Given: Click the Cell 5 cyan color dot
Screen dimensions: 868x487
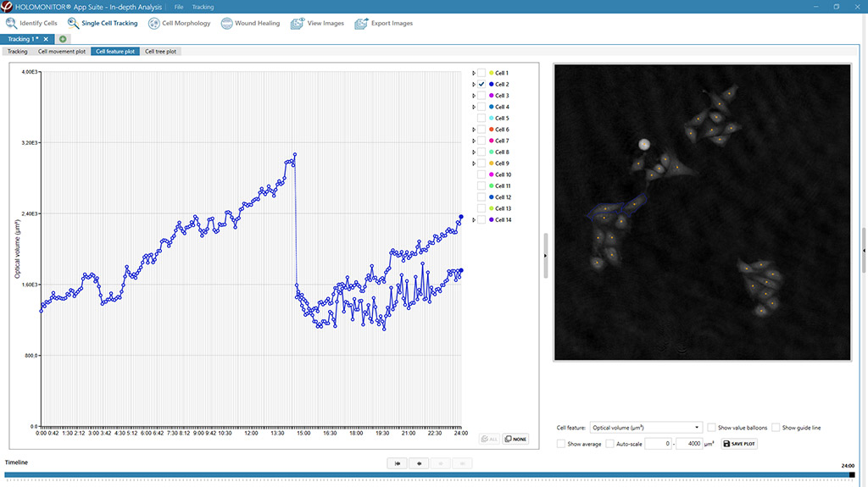Looking at the screenshot, I should pyautogui.click(x=491, y=119).
